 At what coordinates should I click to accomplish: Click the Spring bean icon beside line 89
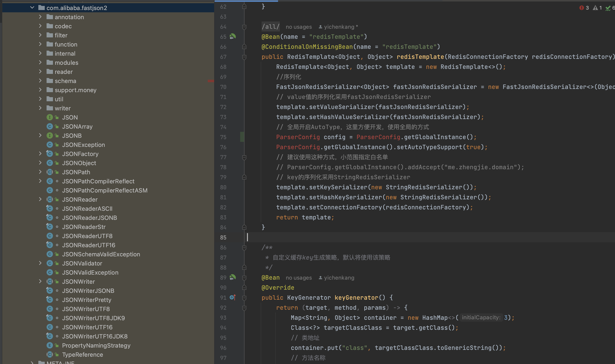(x=232, y=277)
